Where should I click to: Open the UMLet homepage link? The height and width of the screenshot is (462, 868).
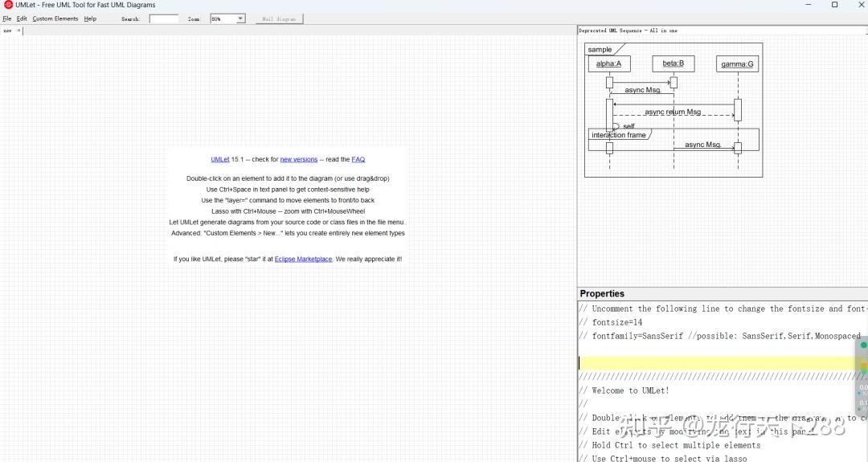click(219, 159)
